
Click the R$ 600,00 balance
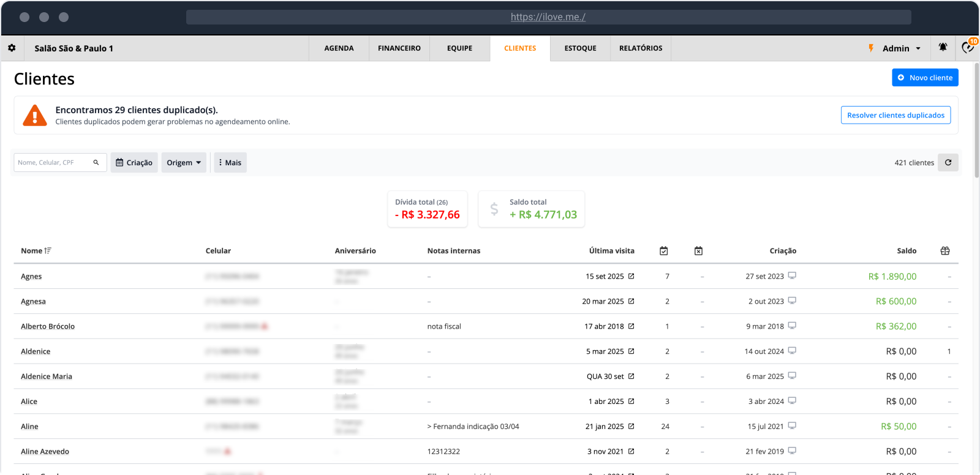[896, 302]
